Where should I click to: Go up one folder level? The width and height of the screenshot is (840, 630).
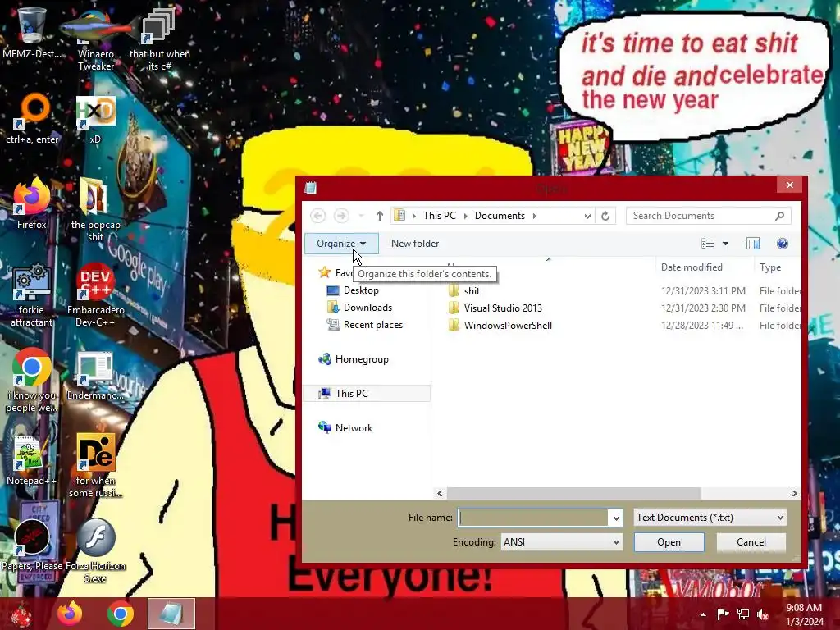(x=379, y=216)
